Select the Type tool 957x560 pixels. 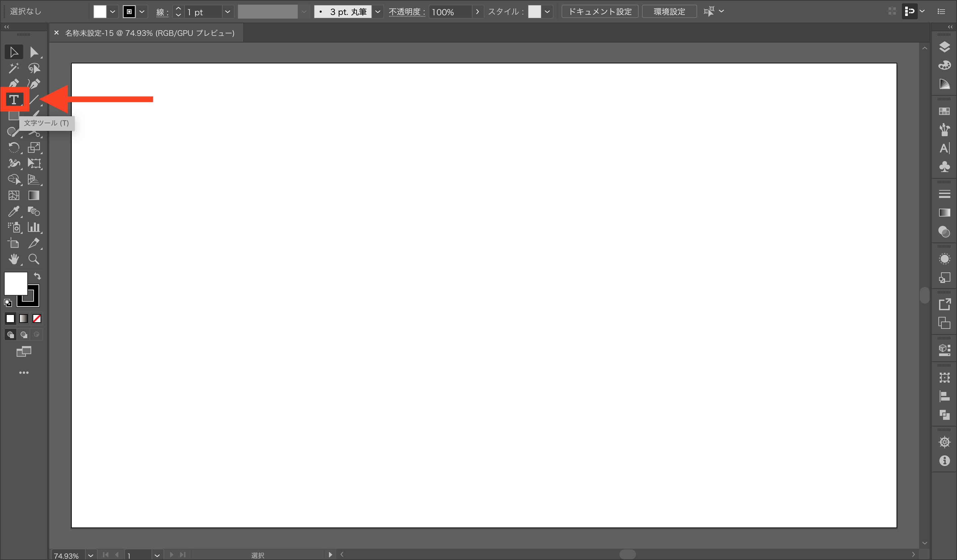coord(14,99)
